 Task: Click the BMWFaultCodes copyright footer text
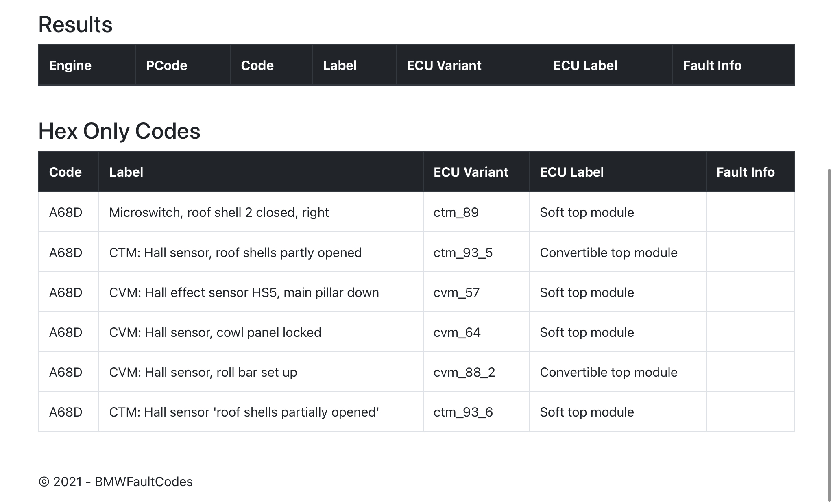point(116,482)
